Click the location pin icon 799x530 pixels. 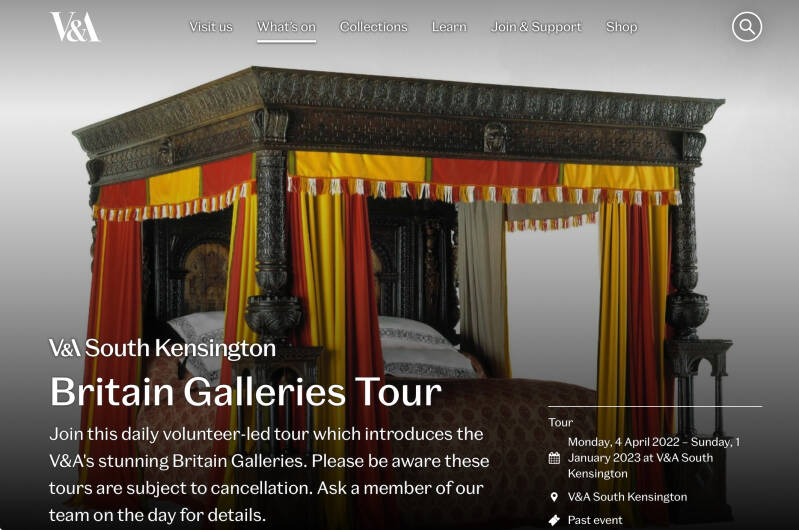554,497
